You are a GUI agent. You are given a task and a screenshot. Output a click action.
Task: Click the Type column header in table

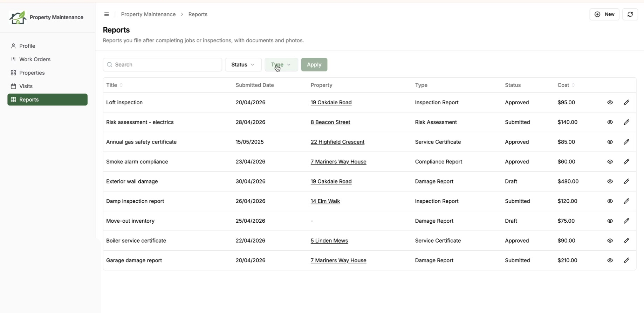(x=421, y=85)
